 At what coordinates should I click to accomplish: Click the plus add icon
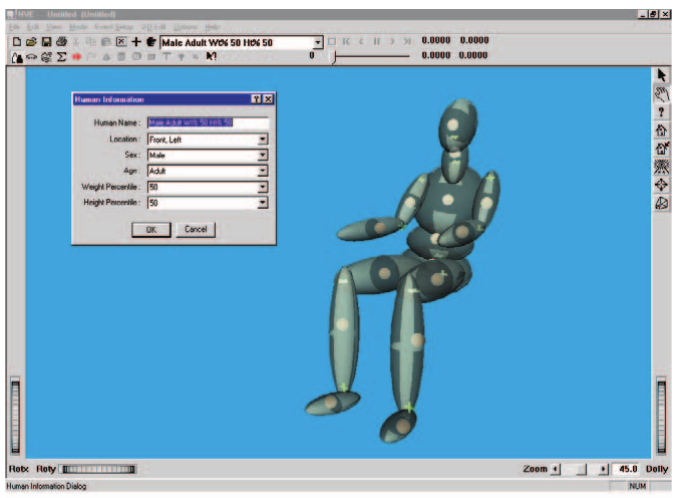(x=136, y=42)
